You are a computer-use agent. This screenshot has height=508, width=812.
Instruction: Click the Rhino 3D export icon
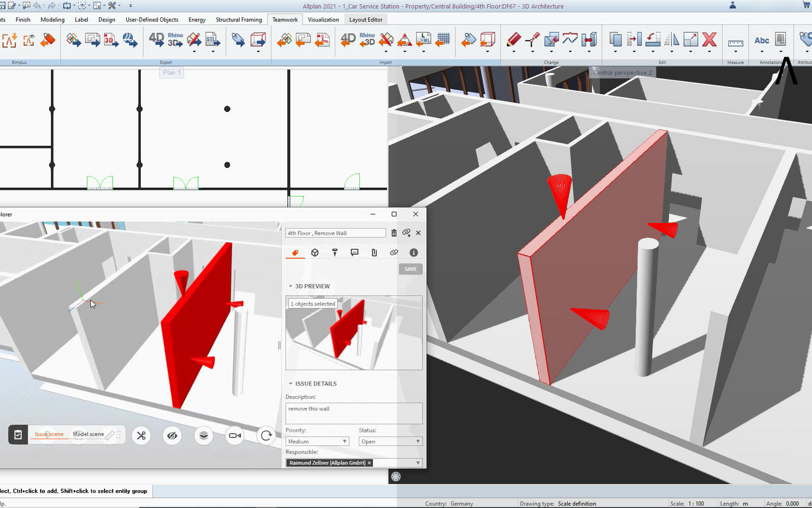pos(175,40)
